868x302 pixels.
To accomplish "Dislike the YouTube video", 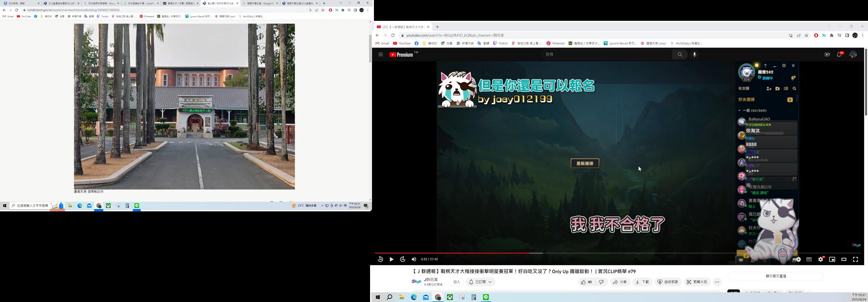I will [x=601, y=282].
